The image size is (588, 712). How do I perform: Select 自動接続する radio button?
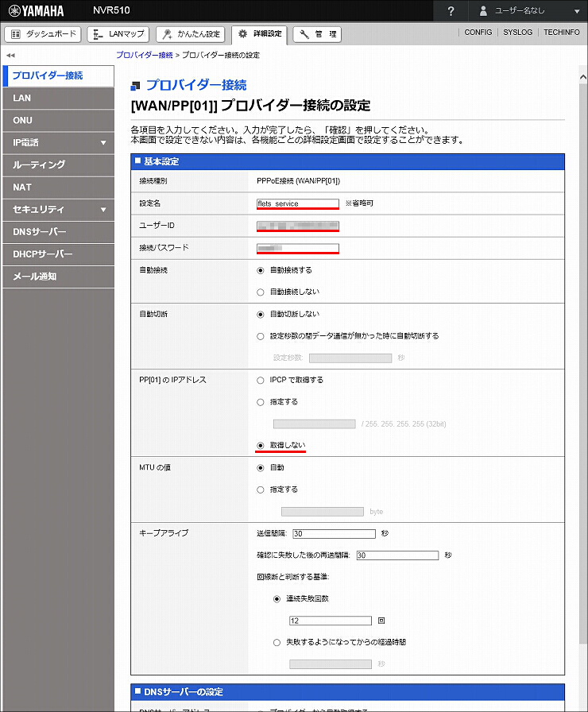260,271
